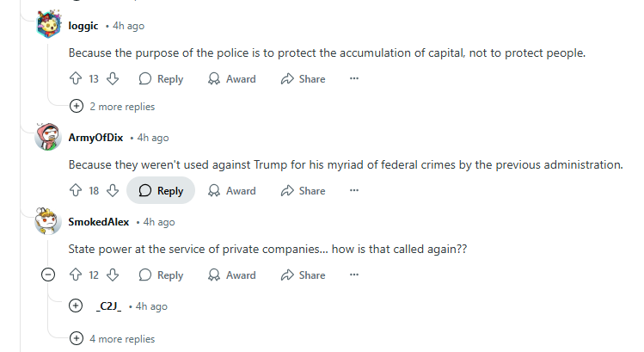Image resolution: width=644 pixels, height=352 pixels.
Task: Expand 2 more replies under loggic
Action: pos(113,107)
